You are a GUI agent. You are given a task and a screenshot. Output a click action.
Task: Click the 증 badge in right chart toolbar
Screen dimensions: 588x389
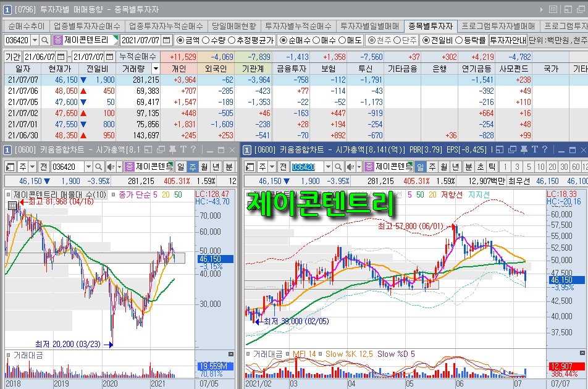[369, 167]
